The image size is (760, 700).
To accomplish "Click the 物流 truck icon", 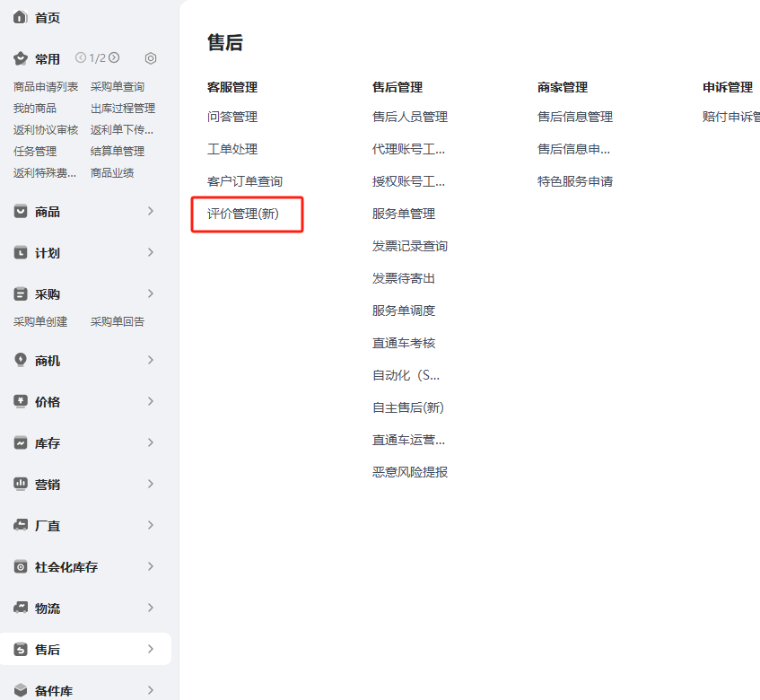I will 20,608.
